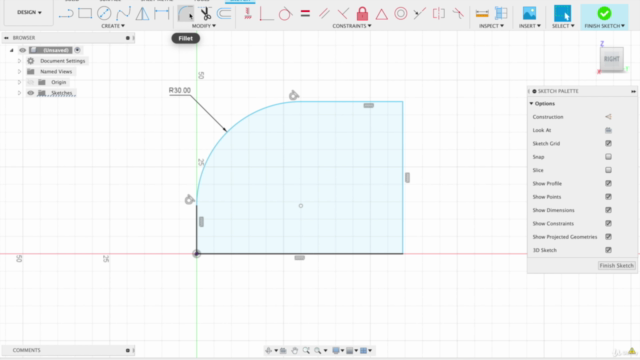Image resolution: width=640 pixels, height=360 pixels.
Task: Toggle the Show Dimensions checkbox
Action: click(608, 210)
